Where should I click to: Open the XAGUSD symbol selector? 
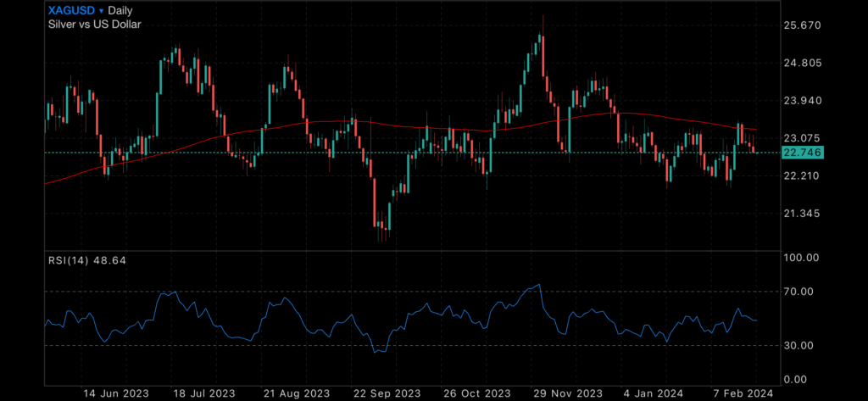(71, 10)
